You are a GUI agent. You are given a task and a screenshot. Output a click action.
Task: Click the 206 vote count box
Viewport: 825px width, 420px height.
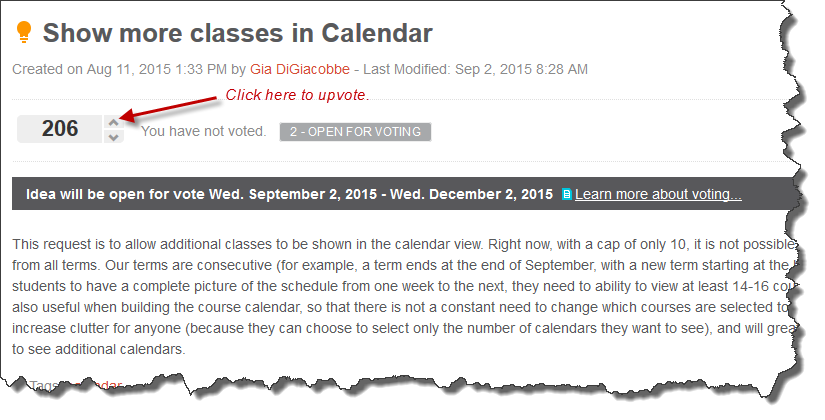59,129
